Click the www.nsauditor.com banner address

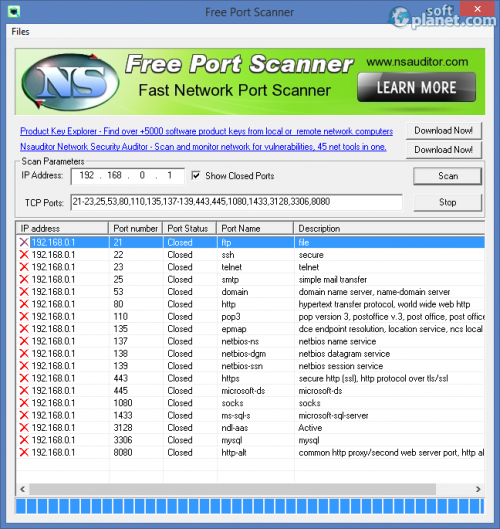coord(417,62)
